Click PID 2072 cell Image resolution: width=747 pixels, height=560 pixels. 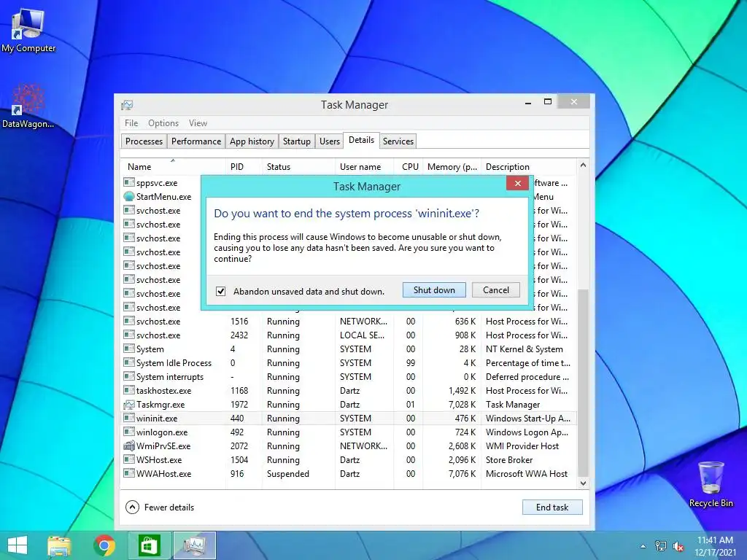click(x=239, y=446)
